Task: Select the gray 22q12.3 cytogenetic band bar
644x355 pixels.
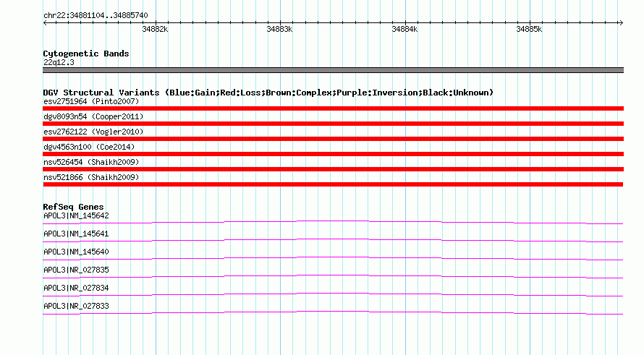Action: tap(333, 70)
